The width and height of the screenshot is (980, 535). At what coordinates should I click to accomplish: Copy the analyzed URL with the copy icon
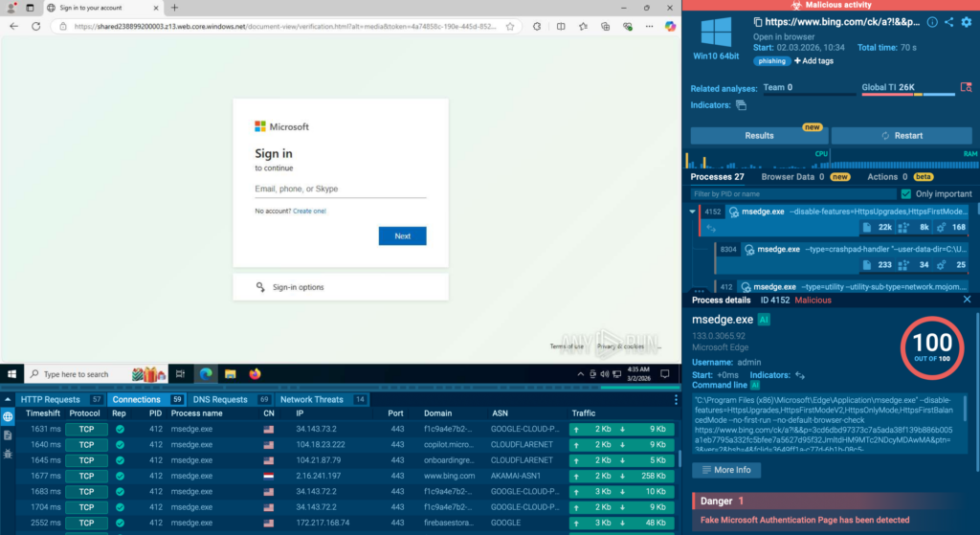pos(758,22)
